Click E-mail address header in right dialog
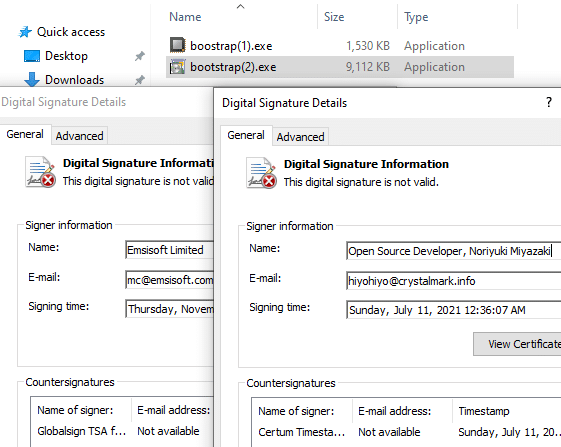The width and height of the screenshot is (561, 447). pos(395,411)
